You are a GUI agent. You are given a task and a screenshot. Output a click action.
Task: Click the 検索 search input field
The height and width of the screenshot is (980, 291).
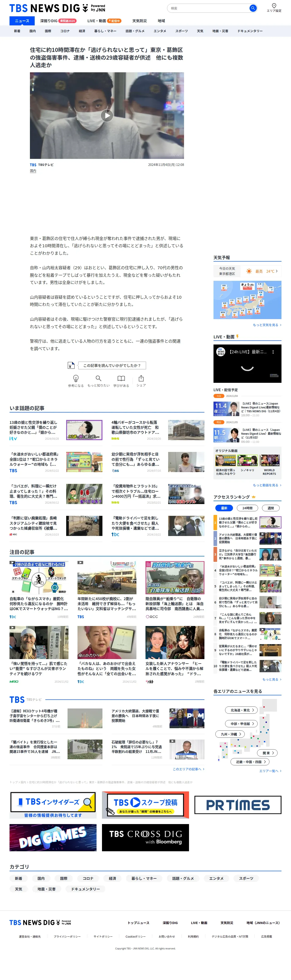point(208,8)
